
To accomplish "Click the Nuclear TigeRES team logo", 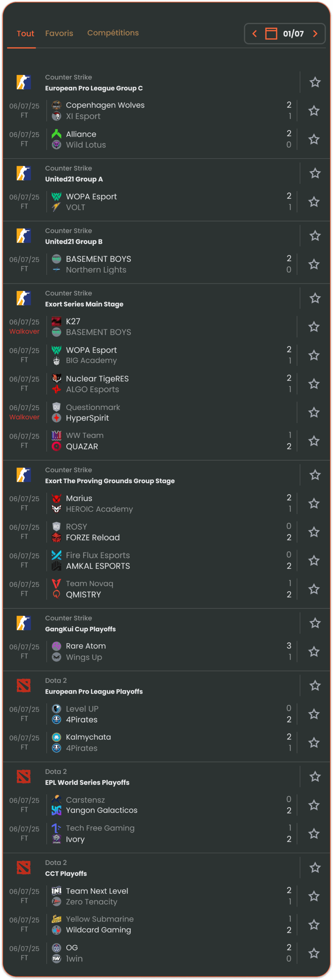I will coord(57,379).
